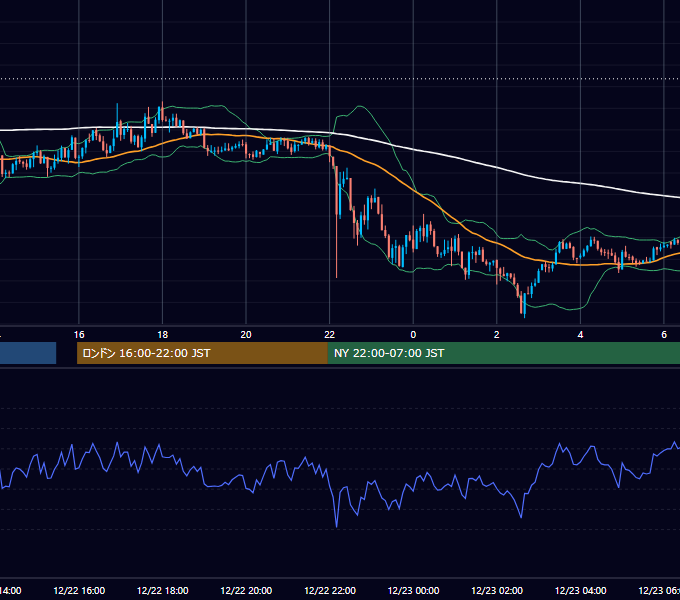
Task: Select the 4 hour label on price chart axis
Action: [580, 335]
